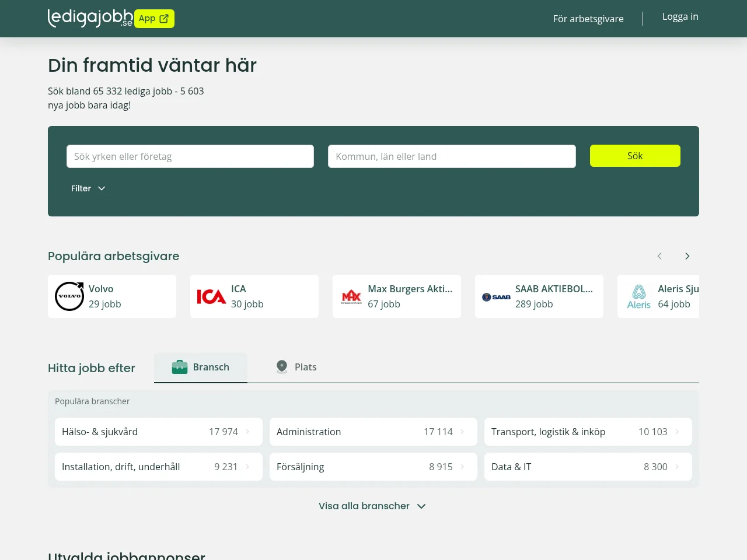Click the ledigajobb.se logo
The width and height of the screenshot is (747, 560).
point(90,18)
